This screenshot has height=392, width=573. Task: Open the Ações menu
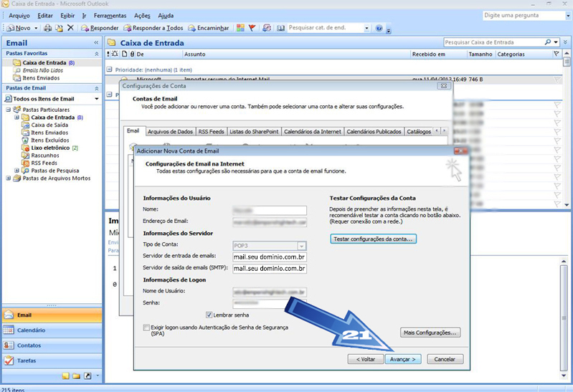(x=142, y=16)
